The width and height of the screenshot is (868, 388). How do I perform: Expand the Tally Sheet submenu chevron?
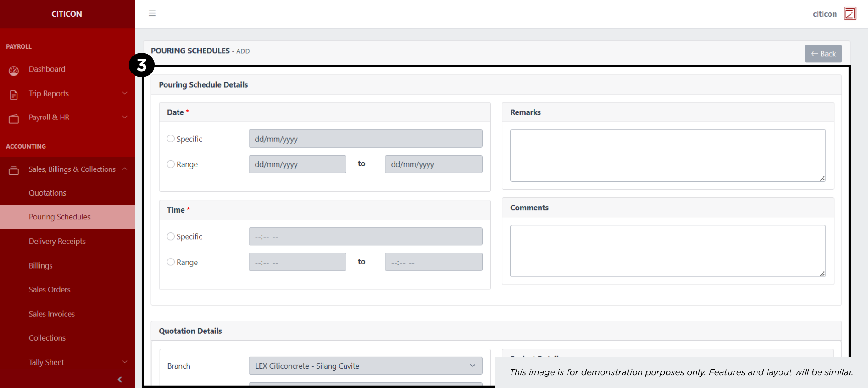(125, 362)
